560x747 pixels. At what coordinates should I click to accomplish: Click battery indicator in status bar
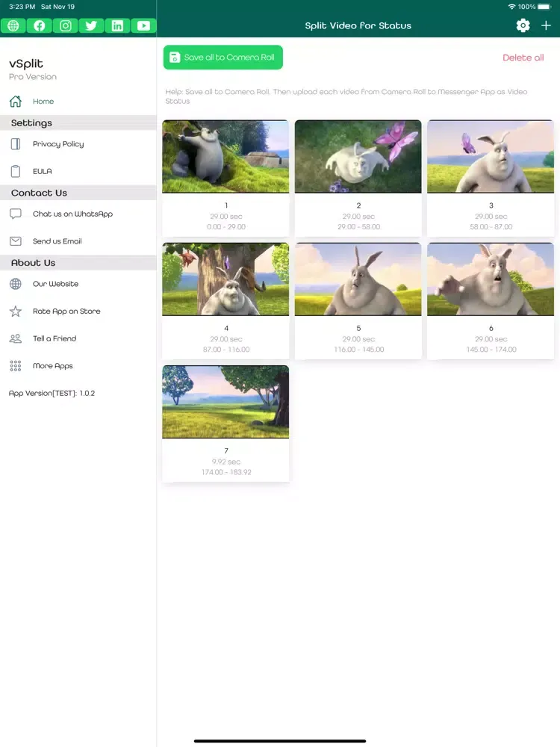pos(544,7)
